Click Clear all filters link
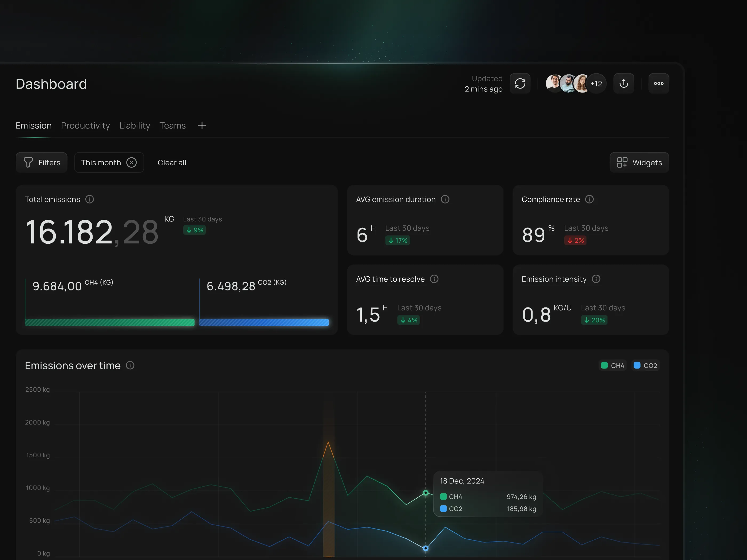The image size is (747, 560). coord(172,163)
